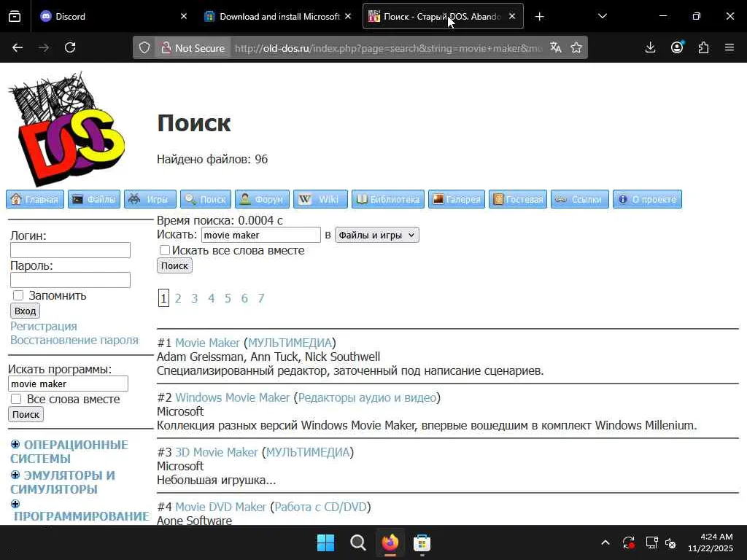Open the Гостевая guestbook navigation button
This screenshot has height=560, width=747.
pyautogui.click(x=518, y=199)
